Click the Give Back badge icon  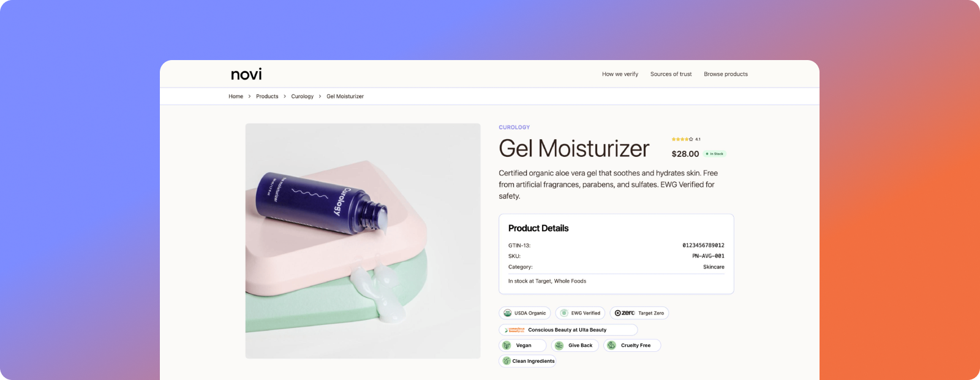coord(559,346)
